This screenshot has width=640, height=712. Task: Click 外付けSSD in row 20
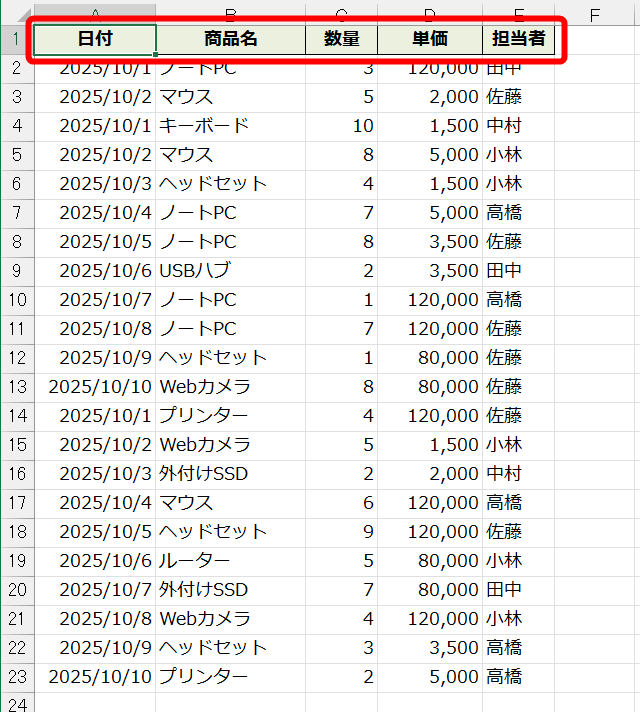(231, 590)
